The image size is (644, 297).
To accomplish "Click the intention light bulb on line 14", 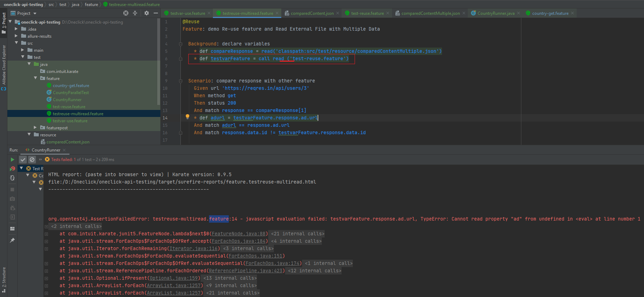I will (x=188, y=117).
